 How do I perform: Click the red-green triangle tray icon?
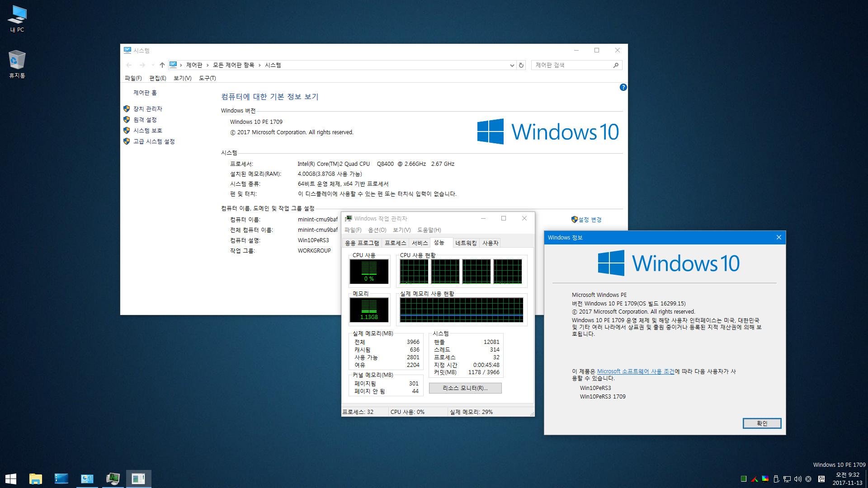coord(755,479)
